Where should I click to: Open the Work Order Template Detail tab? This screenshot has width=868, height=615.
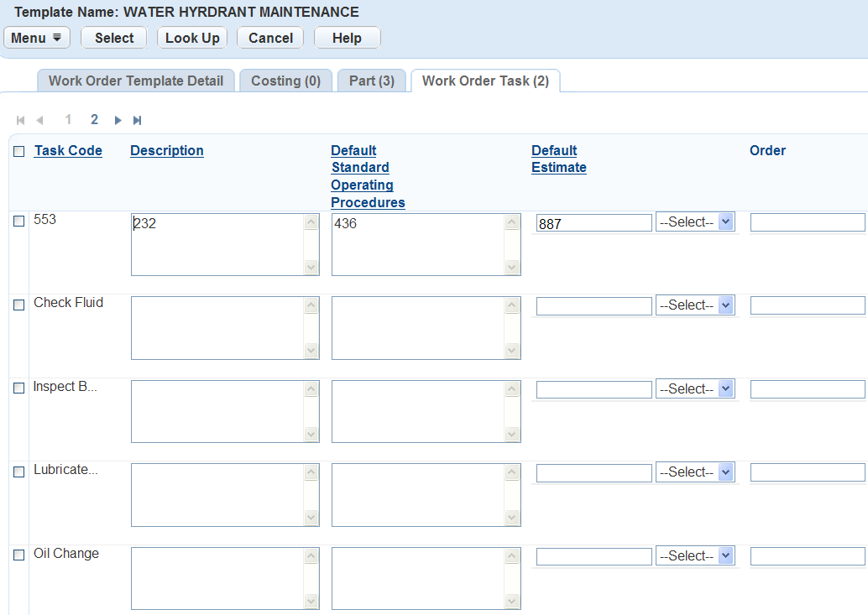(x=136, y=81)
